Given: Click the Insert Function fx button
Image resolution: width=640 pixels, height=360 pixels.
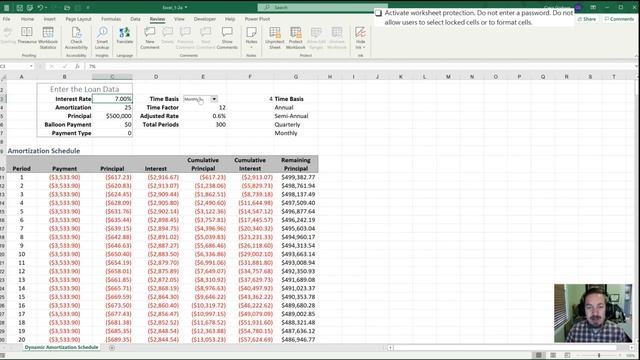Looking at the screenshot, I should pyautogui.click(x=77, y=66).
